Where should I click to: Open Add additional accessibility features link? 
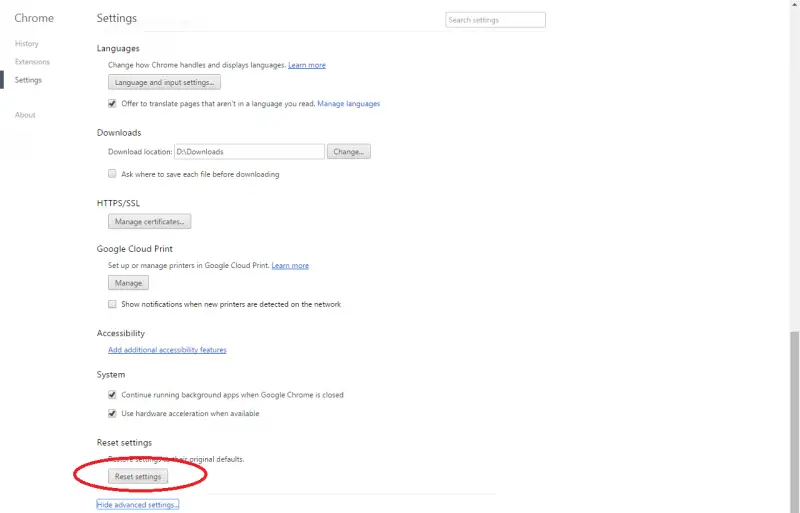167,350
